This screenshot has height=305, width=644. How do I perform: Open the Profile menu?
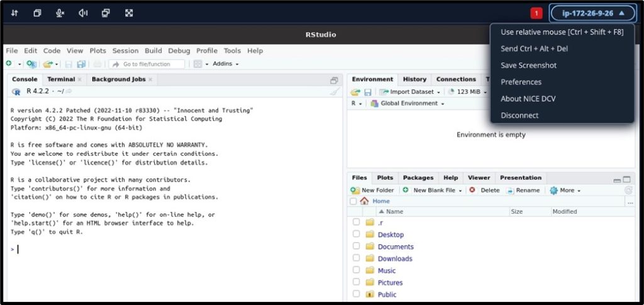click(x=206, y=51)
